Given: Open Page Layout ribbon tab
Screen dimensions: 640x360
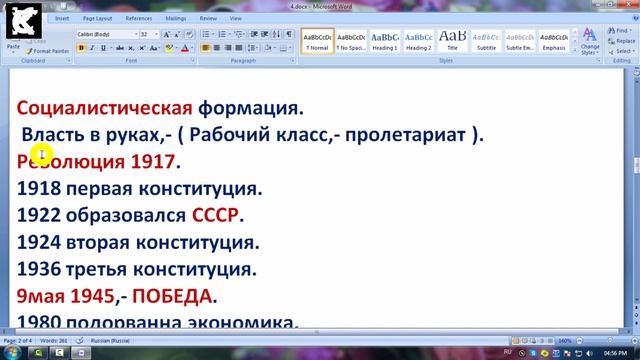Looking at the screenshot, I should (98, 18).
